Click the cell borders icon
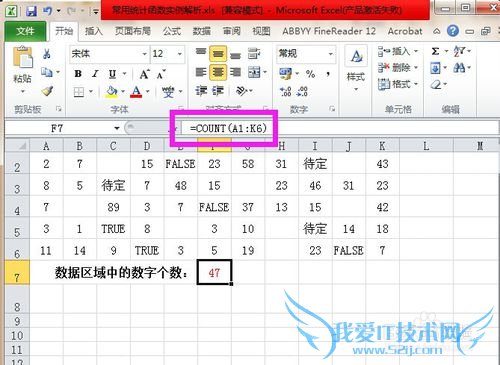The width and height of the screenshot is (500, 365). (x=79, y=91)
